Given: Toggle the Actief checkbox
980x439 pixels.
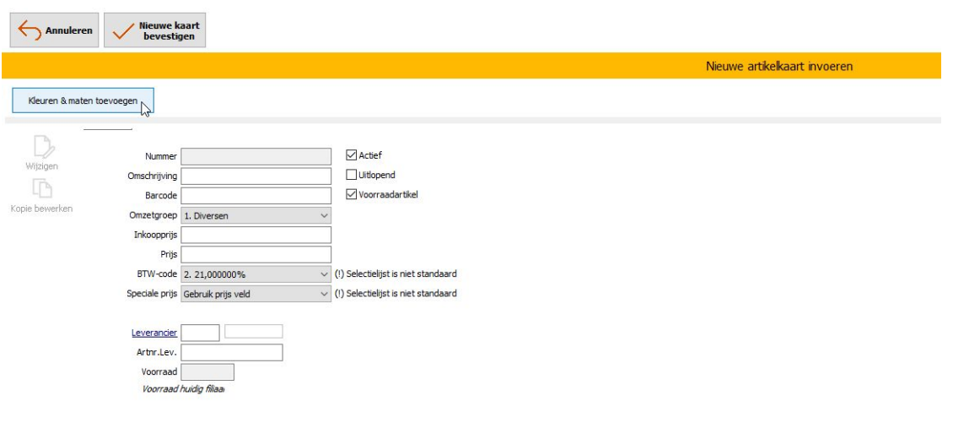Looking at the screenshot, I should 352,155.
